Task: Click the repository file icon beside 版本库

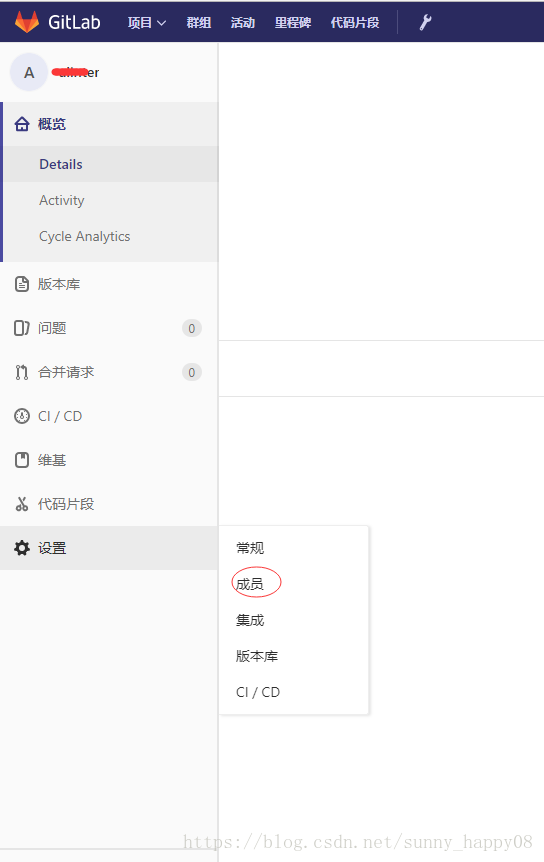Action: click(x=22, y=284)
